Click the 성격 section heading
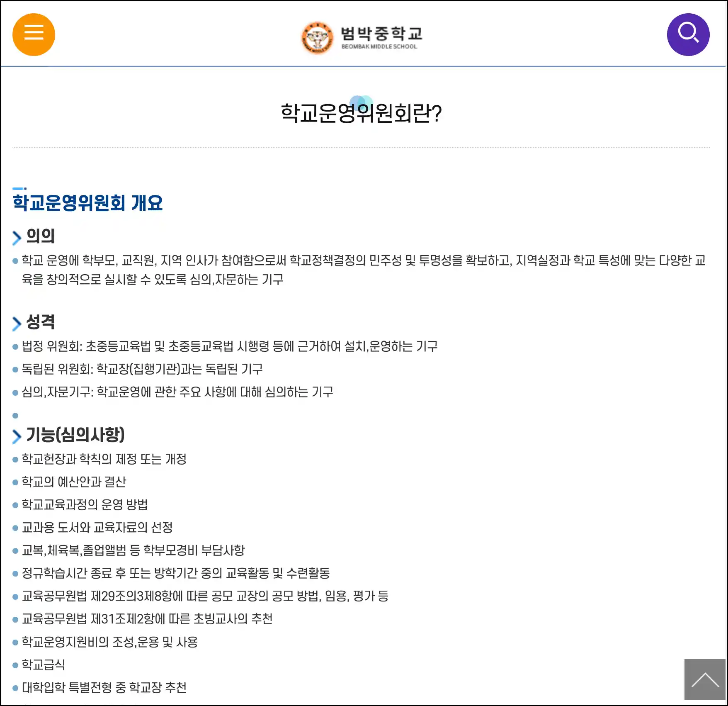 (x=40, y=322)
